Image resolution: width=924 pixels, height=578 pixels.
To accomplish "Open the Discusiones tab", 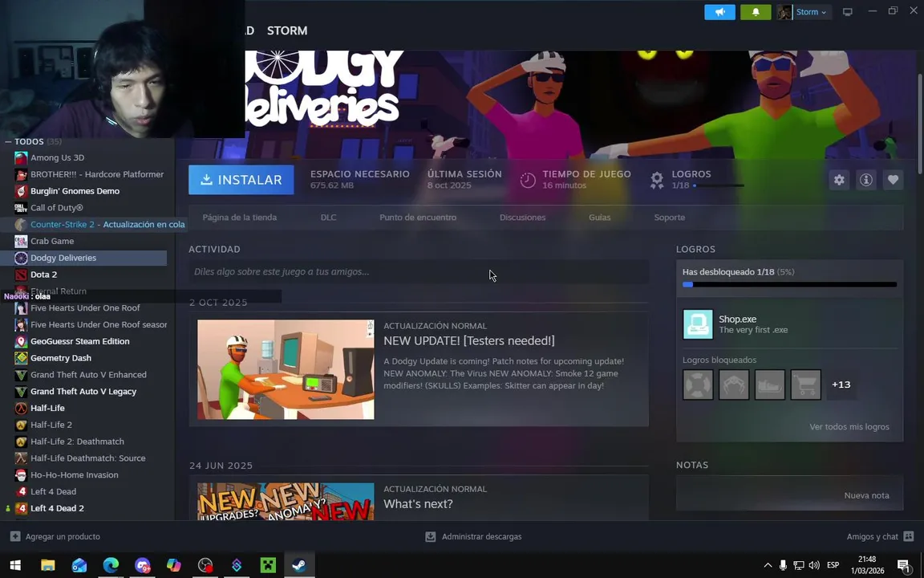I will coord(523,218).
